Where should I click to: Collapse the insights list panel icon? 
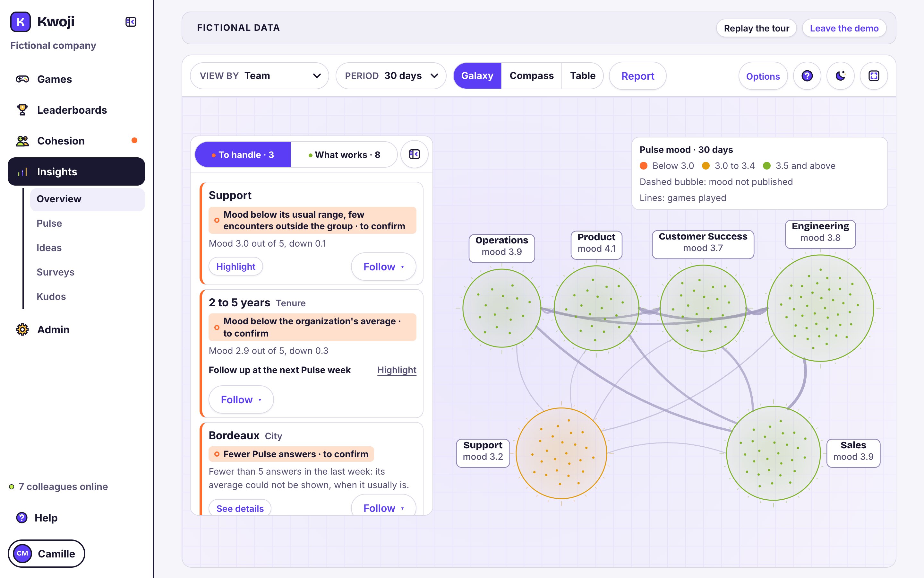coord(414,154)
